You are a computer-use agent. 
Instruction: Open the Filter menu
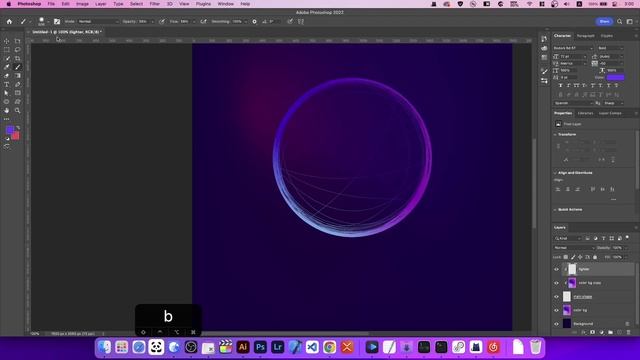[155, 4]
